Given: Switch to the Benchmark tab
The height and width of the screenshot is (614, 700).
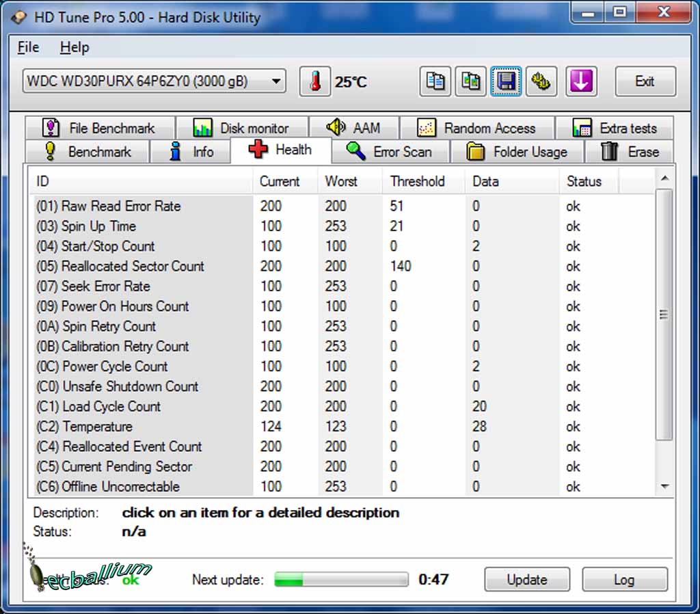Looking at the screenshot, I should point(87,152).
